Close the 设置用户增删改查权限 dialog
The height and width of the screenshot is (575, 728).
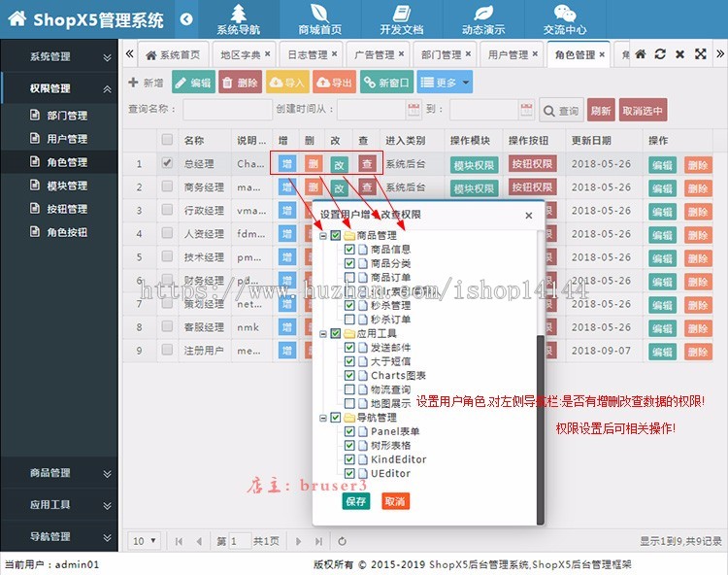[x=528, y=216]
